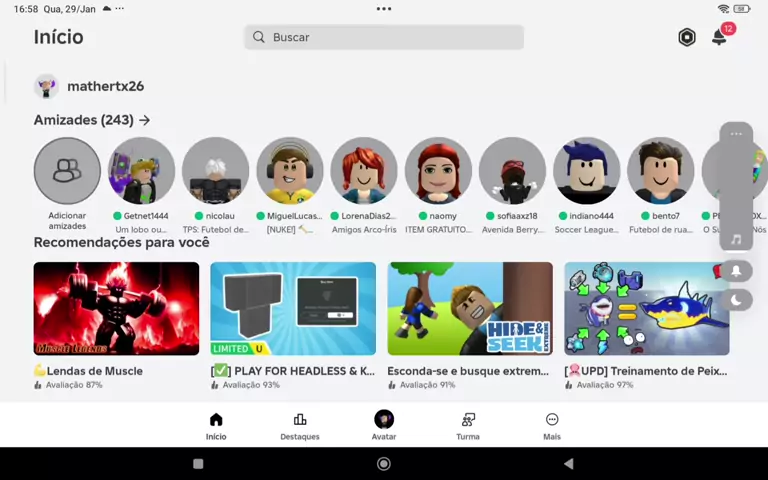
Task: Go to the Turma tab
Action: coord(468,426)
